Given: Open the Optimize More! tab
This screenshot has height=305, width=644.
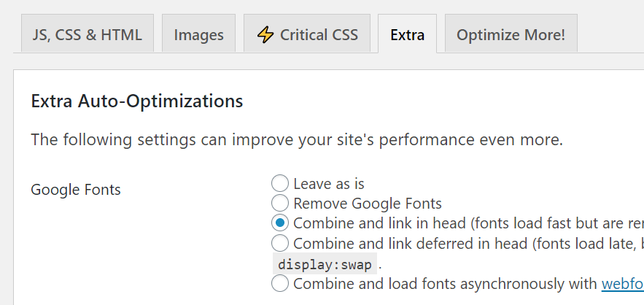Looking at the screenshot, I should click(511, 34).
